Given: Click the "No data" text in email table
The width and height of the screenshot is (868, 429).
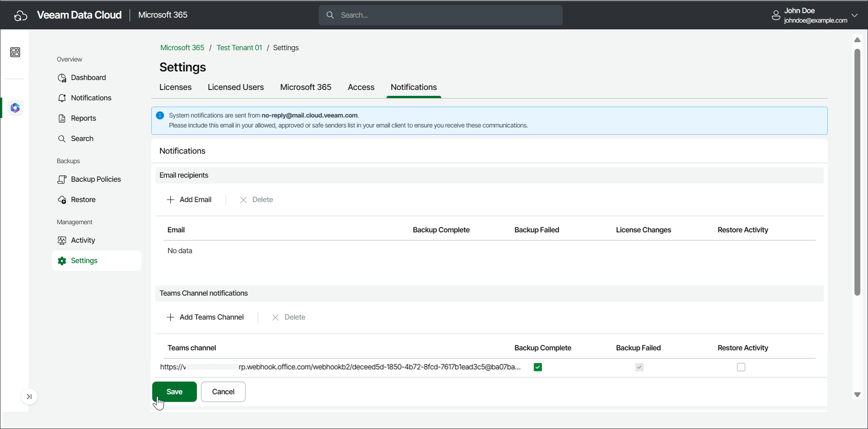Looking at the screenshot, I should [x=180, y=251].
